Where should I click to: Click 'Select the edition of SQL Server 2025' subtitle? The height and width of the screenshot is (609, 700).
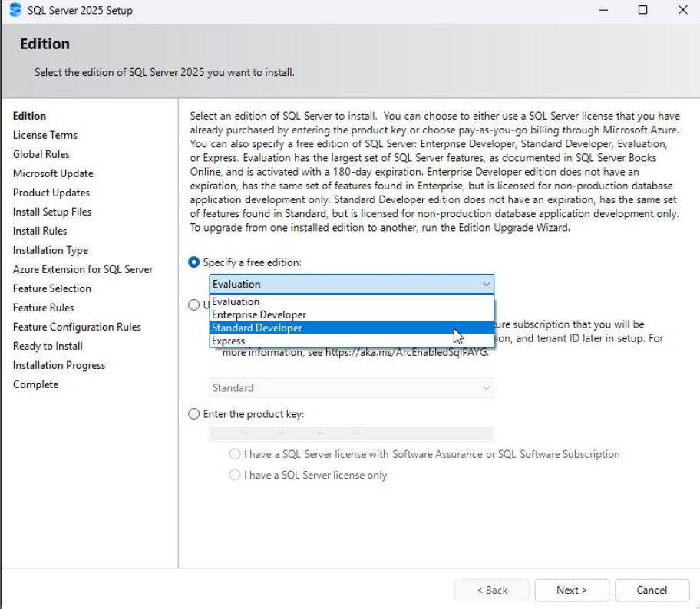(164, 72)
